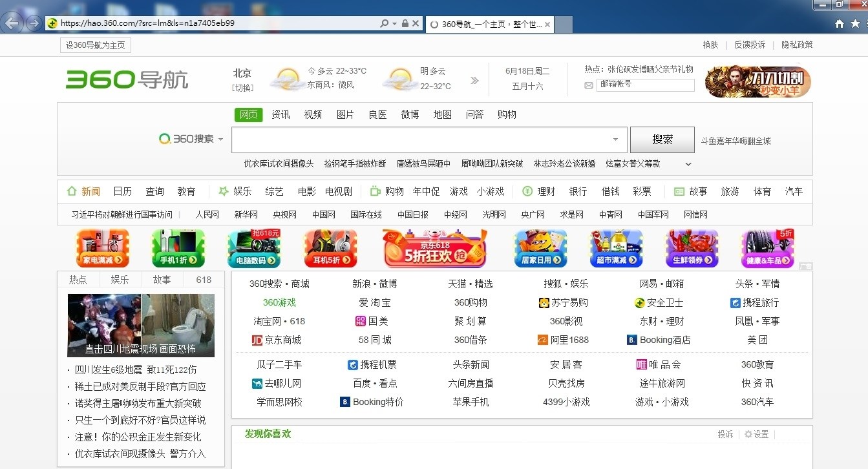Expand more hot search keywords via the chevron
Viewport: 868px width, 469px height.
point(687,163)
